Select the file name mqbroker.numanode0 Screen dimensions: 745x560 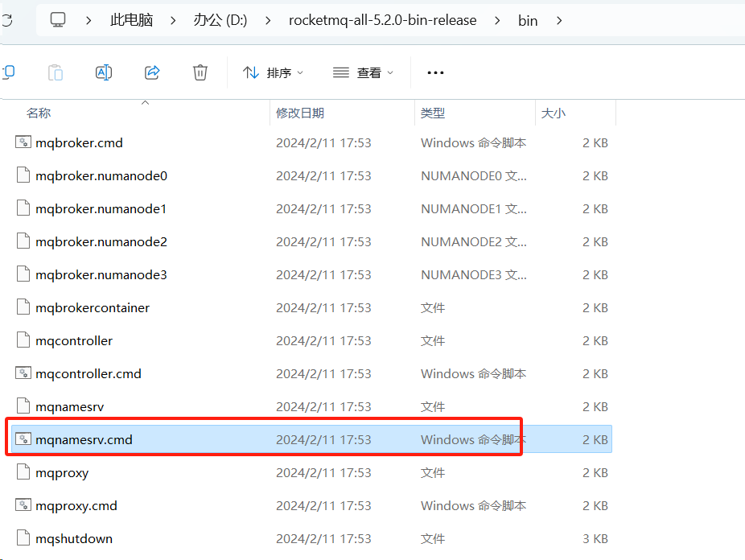coord(101,175)
